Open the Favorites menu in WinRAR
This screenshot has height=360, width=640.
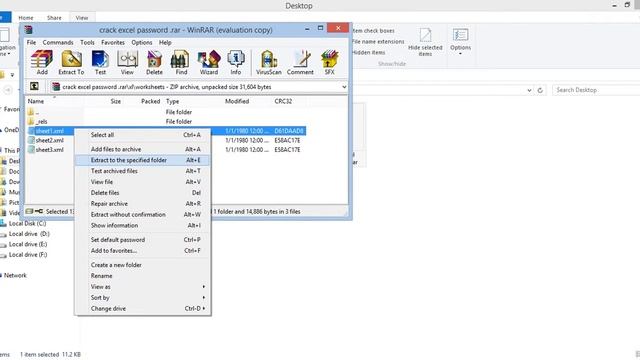113,42
